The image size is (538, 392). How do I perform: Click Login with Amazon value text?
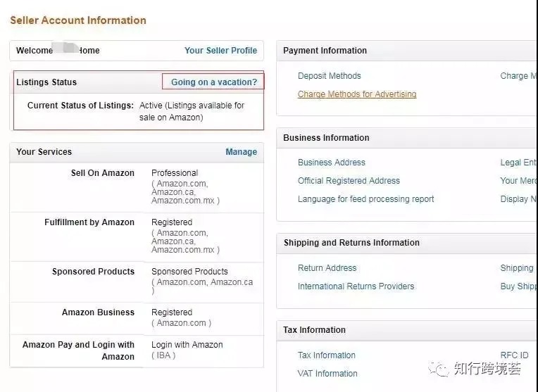click(x=187, y=345)
